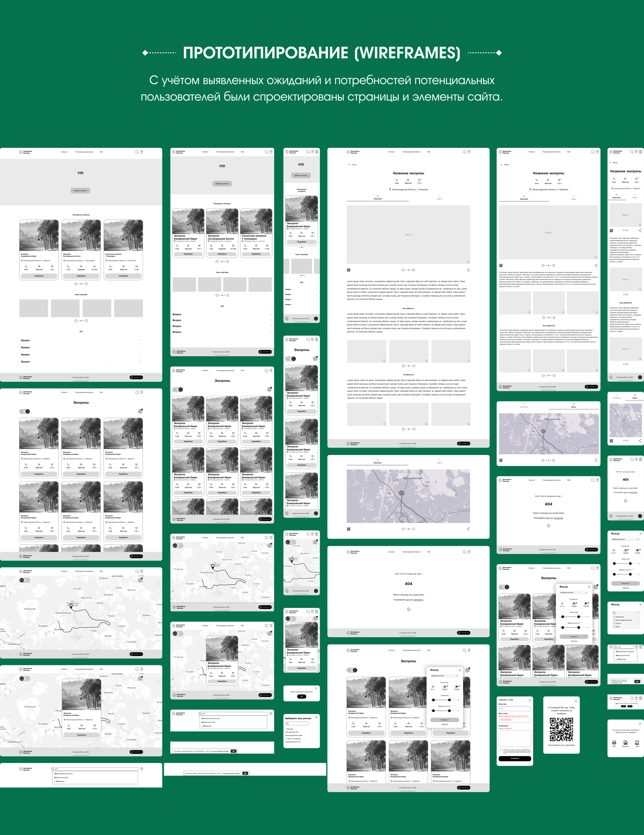Click next arrow under leftmost Популярные экотропы carousel
This screenshot has width=644, height=835.
(x=86, y=284)
